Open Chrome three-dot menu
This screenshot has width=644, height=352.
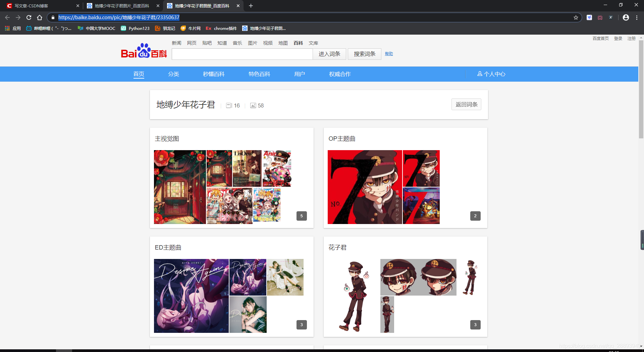pos(637,17)
